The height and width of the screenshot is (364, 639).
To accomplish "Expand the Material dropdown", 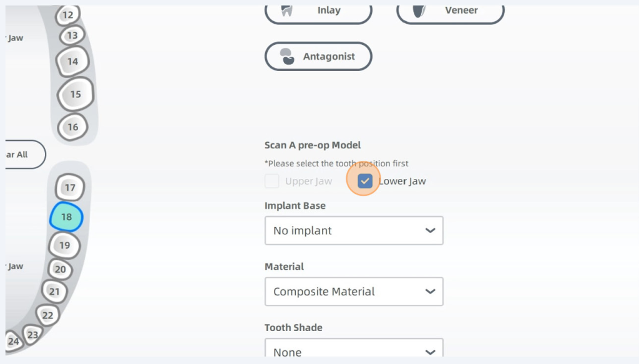I will pyautogui.click(x=354, y=292).
